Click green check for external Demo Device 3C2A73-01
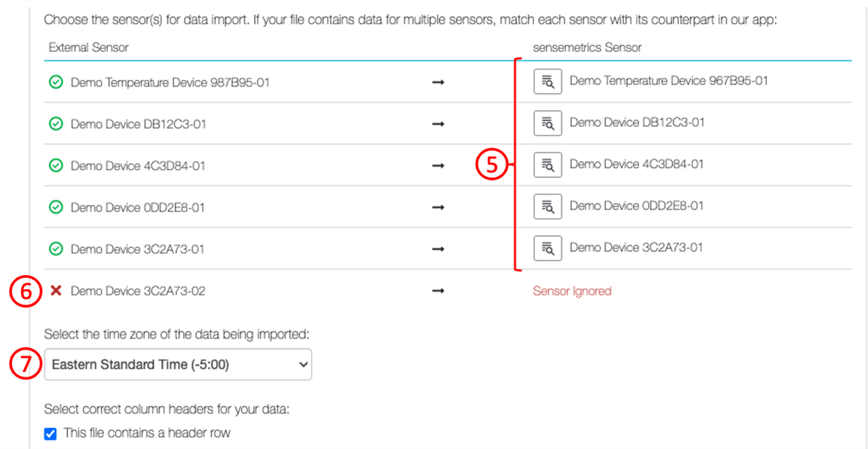Screen dimensions: 868x449 coord(56,249)
